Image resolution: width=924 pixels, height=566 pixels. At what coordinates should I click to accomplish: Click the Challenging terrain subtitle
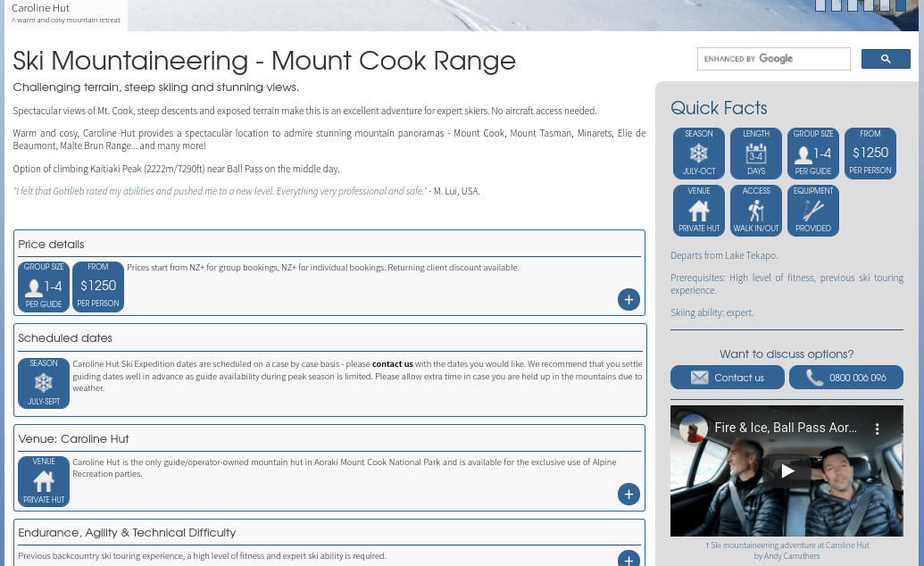(x=155, y=87)
